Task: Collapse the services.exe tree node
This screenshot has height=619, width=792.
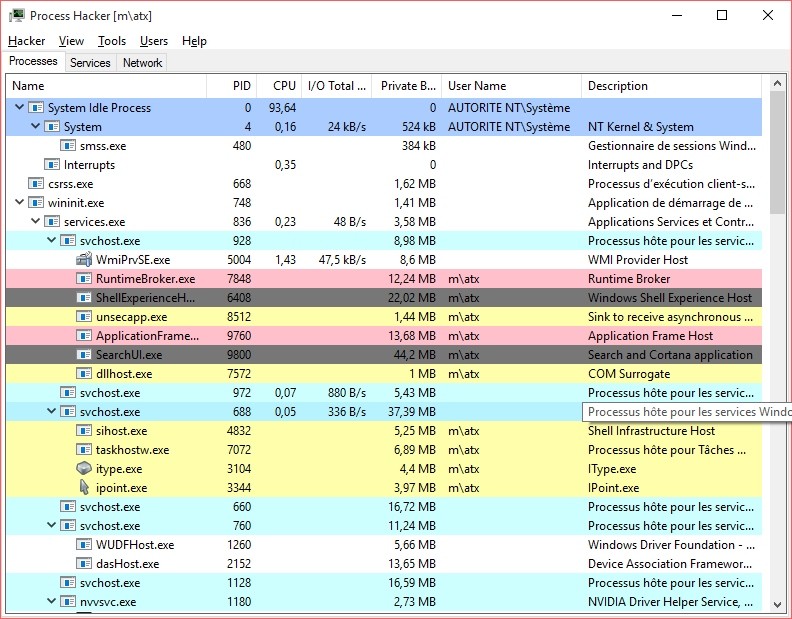Action: tap(35, 221)
